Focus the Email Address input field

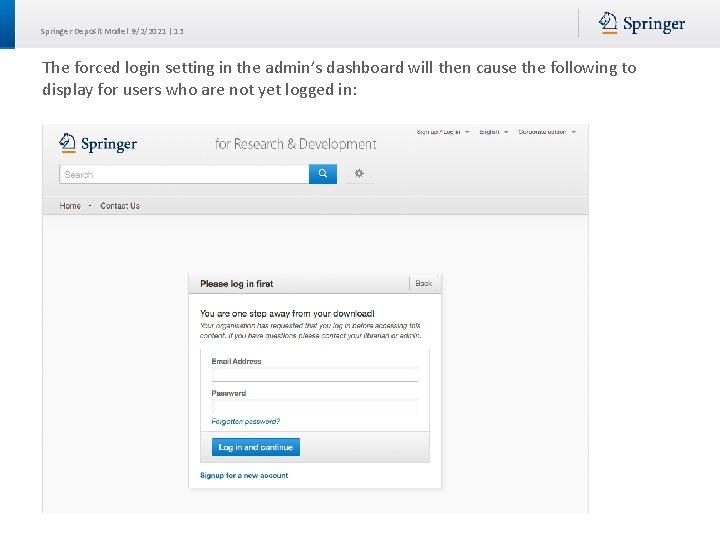point(315,374)
